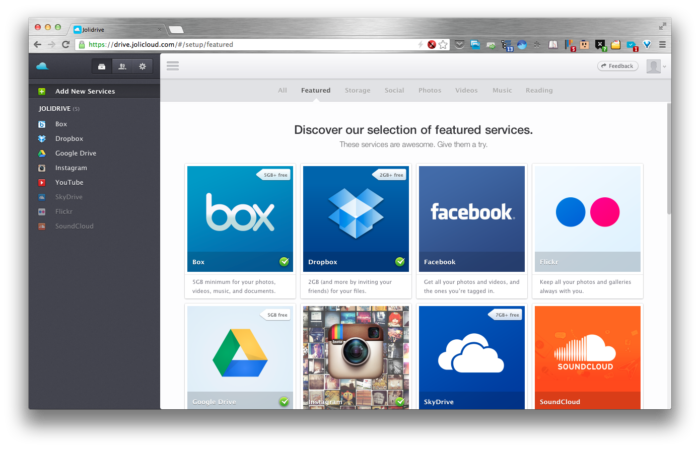Switch to the Storage tab
700x449 pixels.
tap(357, 90)
